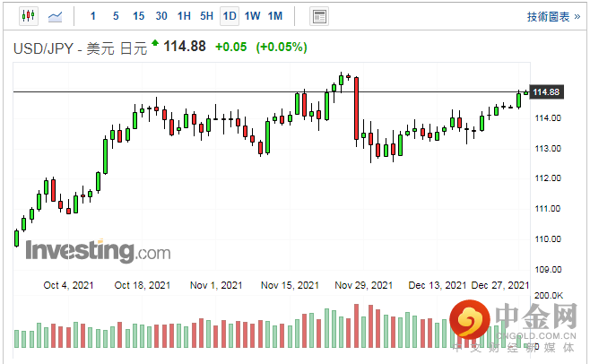Switch to the area line chart icon

56,16
